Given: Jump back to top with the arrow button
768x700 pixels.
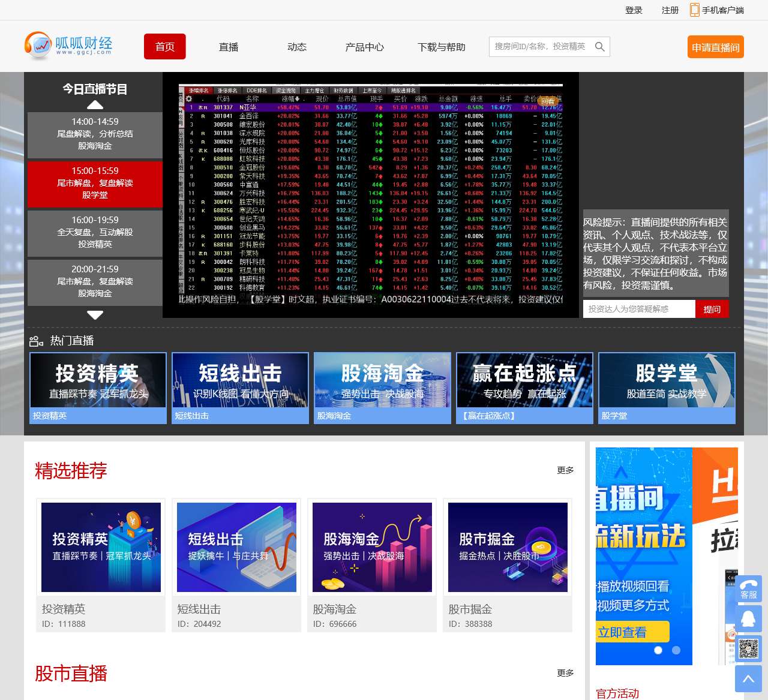Looking at the screenshot, I should pos(748,679).
